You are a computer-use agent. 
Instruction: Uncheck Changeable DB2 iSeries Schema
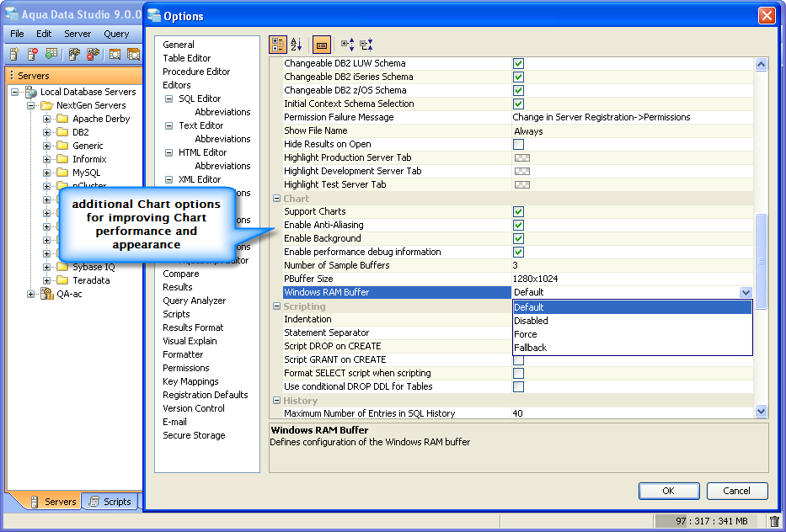click(518, 77)
